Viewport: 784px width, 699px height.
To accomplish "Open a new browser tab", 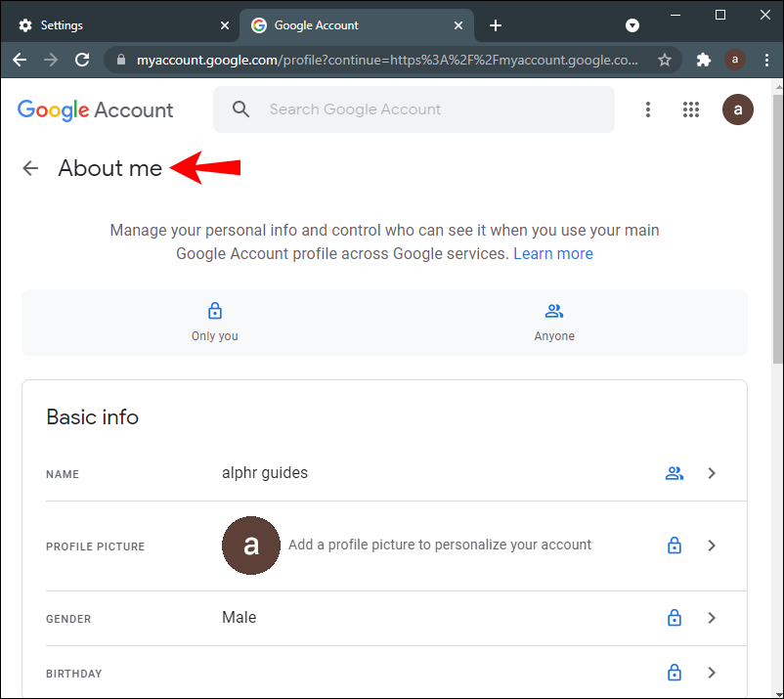I will (495, 25).
